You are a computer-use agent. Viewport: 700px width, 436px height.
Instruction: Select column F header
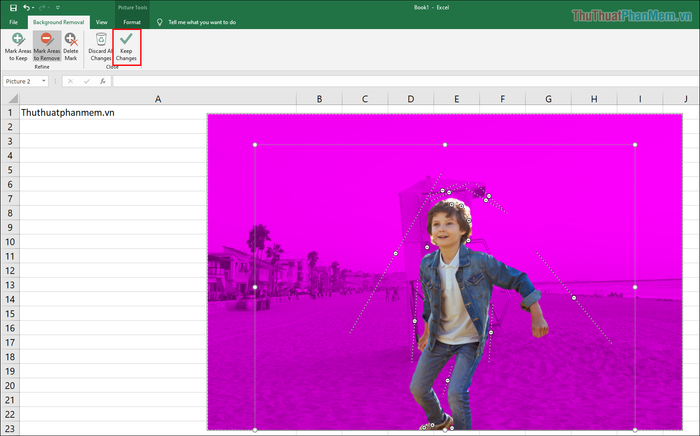tap(503, 99)
